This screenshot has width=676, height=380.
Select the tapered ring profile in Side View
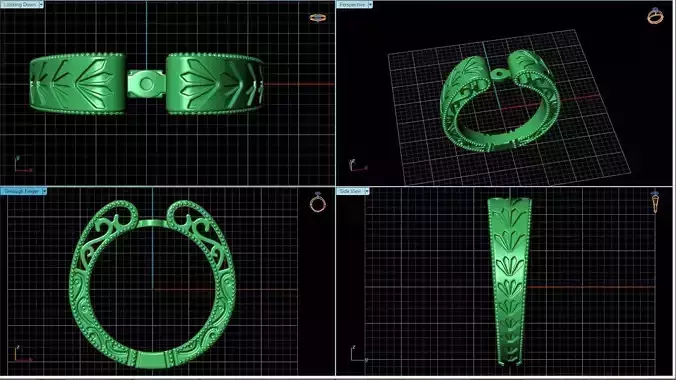[x=510, y=281]
